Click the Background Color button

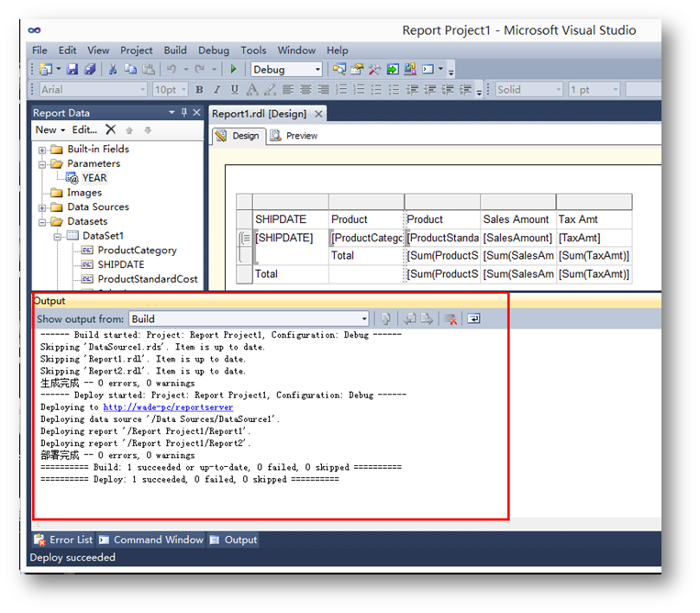tap(270, 90)
